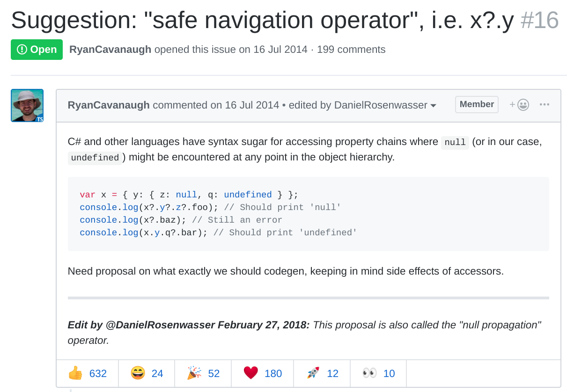Image resolution: width=567 pixels, height=392 pixels.
Task: Expand the edit history dropdown caret
Action: (x=434, y=106)
